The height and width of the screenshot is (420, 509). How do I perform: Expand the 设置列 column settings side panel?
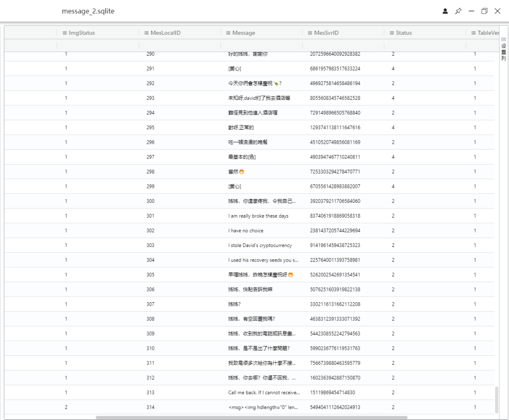pyautogui.click(x=503, y=49)
